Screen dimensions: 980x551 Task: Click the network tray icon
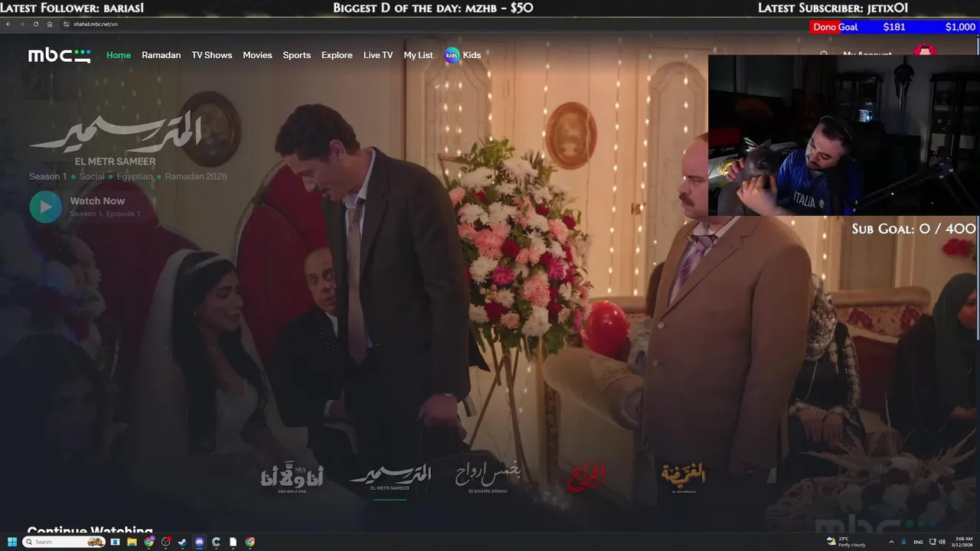pos(933,542)
